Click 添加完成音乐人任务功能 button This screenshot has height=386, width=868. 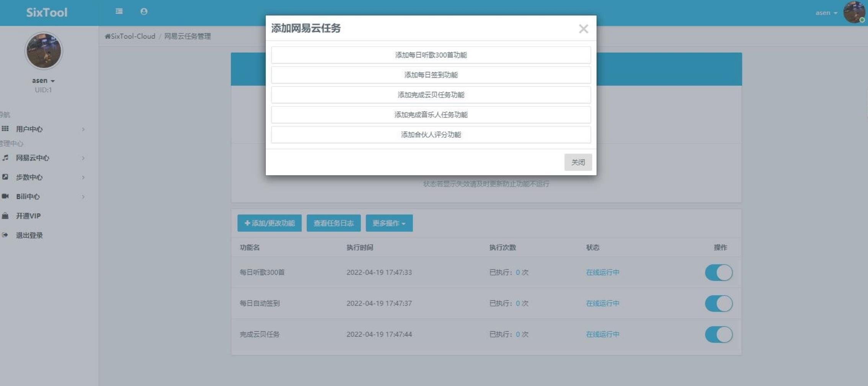click(431, 115)
